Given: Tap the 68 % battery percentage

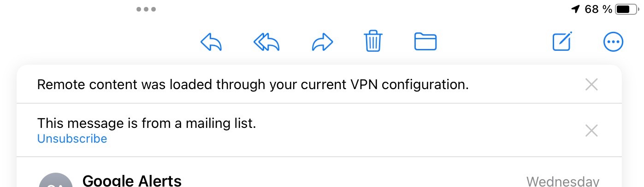Looking at the screenshot, I should 598,9.
